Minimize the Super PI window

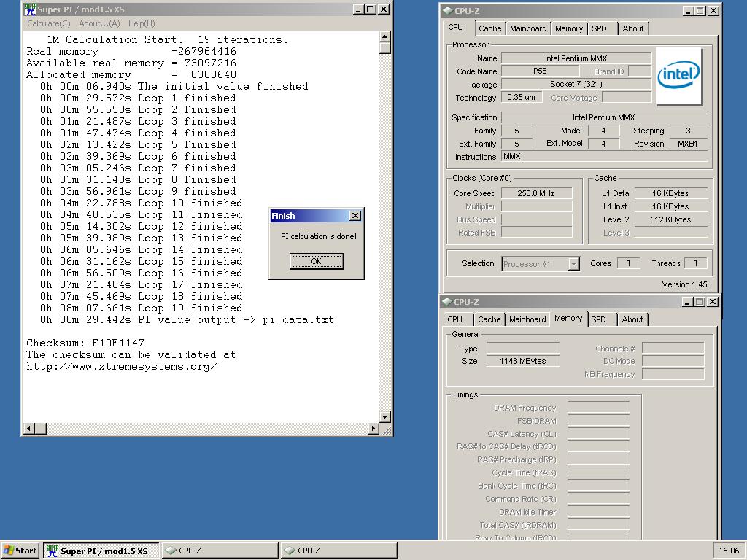(x=358, y=9)
